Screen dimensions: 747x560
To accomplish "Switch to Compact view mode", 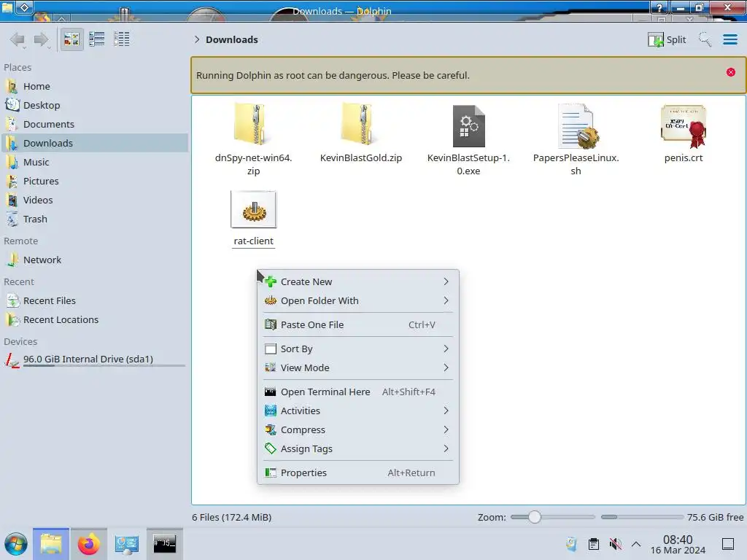I will (97, 39).
